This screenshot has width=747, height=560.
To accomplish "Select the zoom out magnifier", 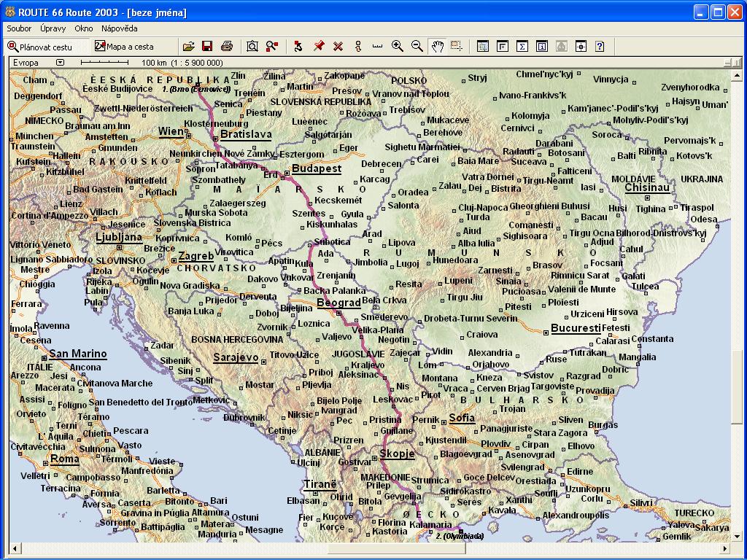I will pyautogui.click(x=417, y=46).
